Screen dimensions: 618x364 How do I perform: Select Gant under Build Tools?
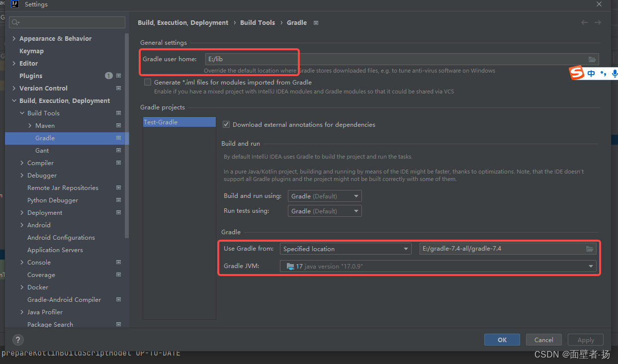tap(42, 150)
